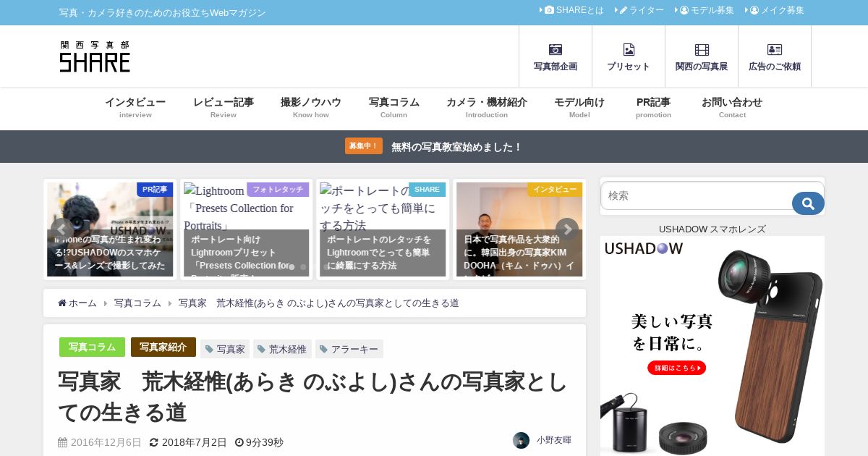Open the ポートレートのレタッチ article card
This screenshot has width=868, height=456.
pyautogui.click(x=383, y=229)
